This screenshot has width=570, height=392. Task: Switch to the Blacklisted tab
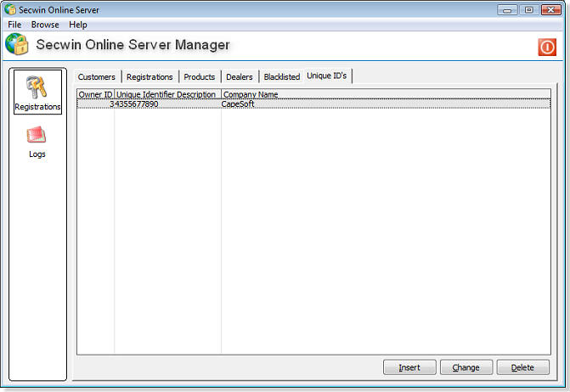[281, 77]
